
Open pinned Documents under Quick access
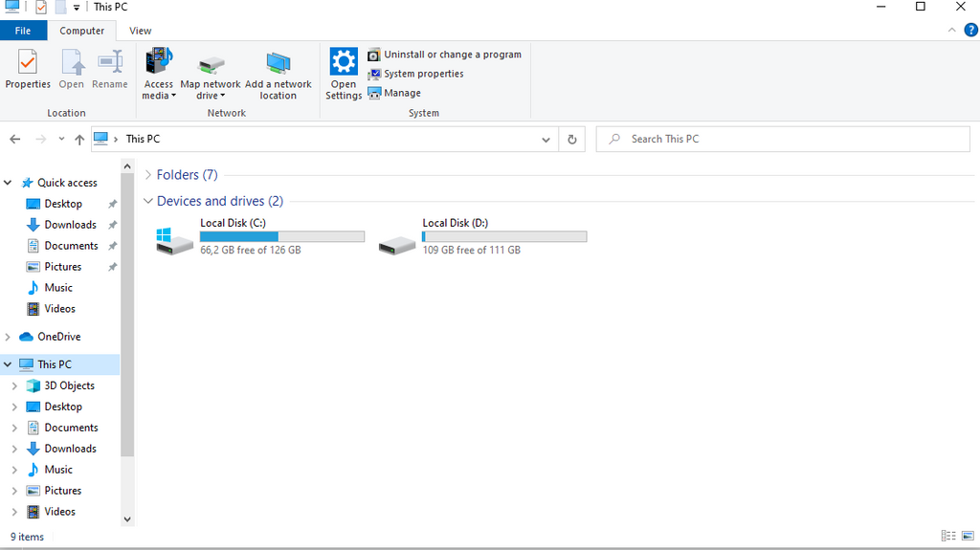pos(71,246)
